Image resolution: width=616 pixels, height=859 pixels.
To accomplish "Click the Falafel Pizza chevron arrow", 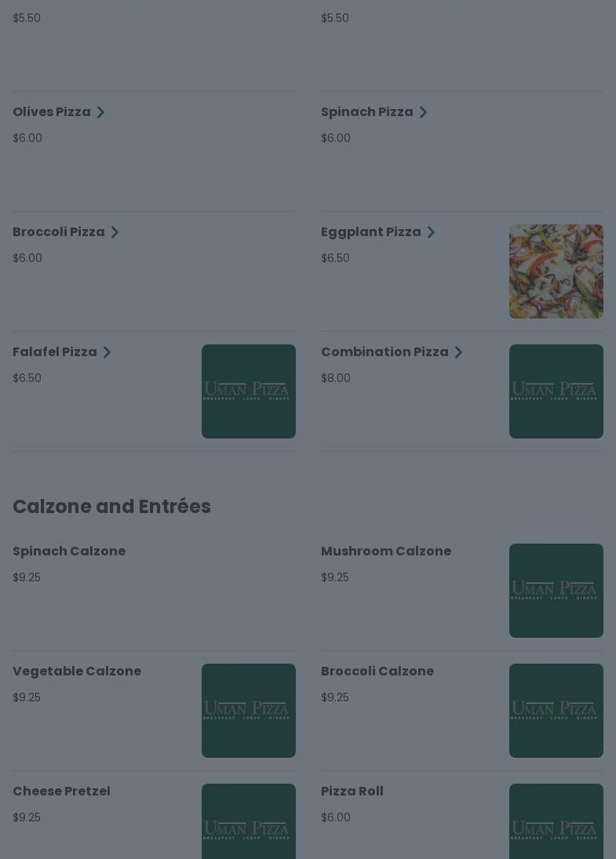I will point(107,352).
